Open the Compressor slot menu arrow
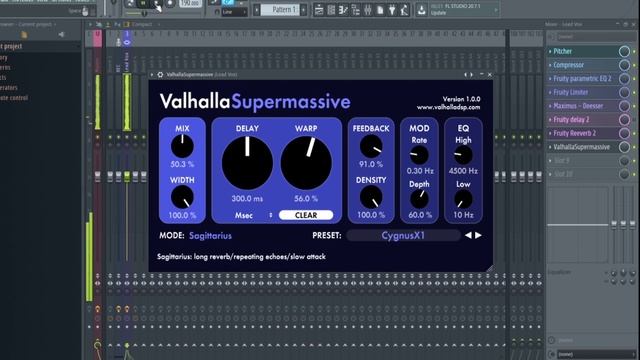The image size is (640, 360). click(x=550, y=65)
